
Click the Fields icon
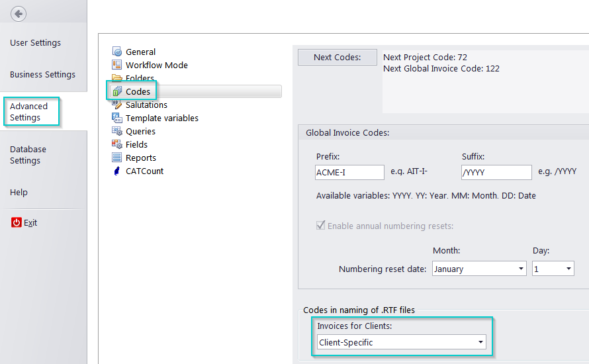tap(117, 144)
